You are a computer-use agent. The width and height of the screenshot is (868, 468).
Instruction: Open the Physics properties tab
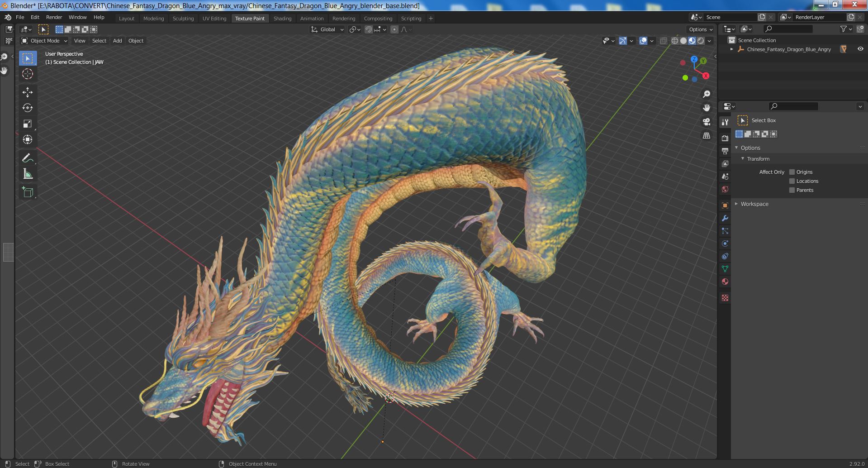click(725, 244)
